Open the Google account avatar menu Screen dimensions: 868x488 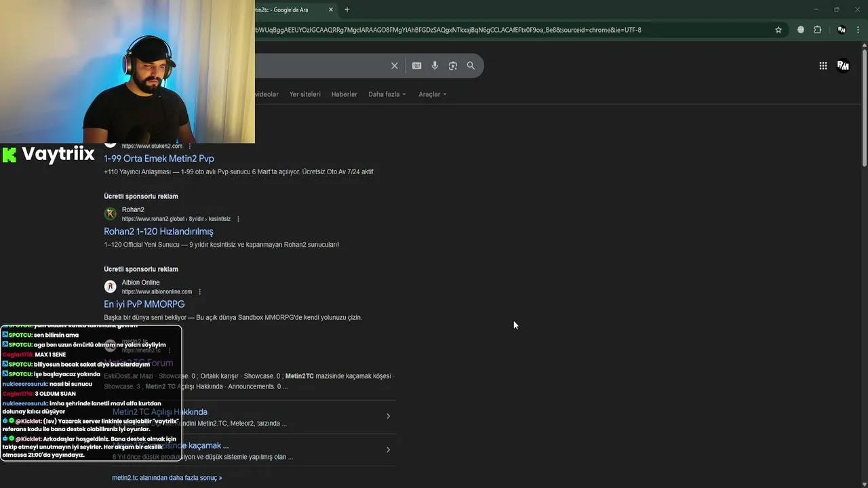(843, 66)
